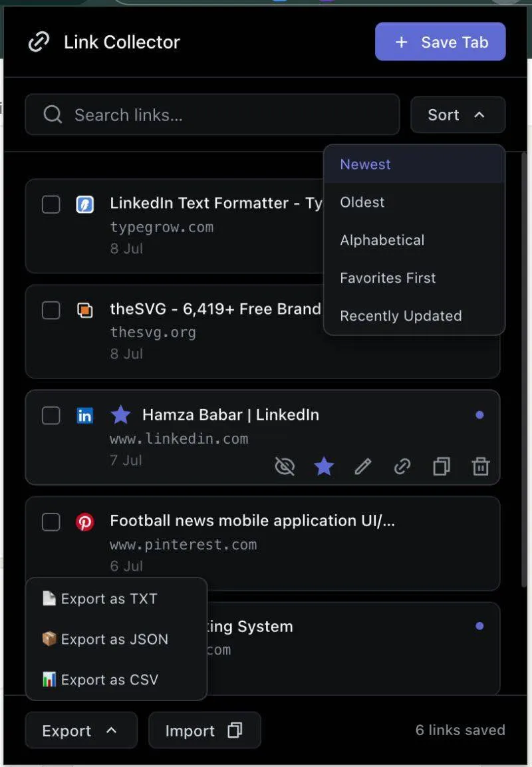The height and width of the screenshot is (767, 532).
Task: Tick the theSVG link checkbox
Action: pos(51,310)
